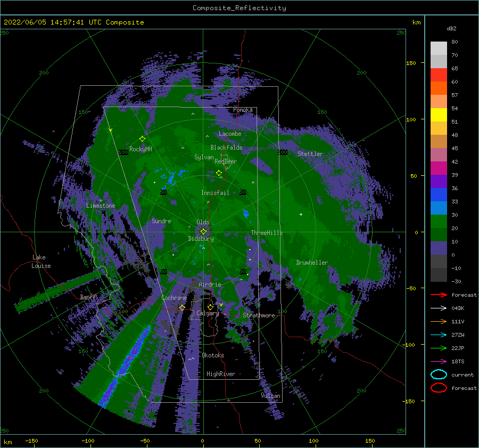Click the Sylvan label on the map
Screen dimensions: 479x448
pos(204,157)
